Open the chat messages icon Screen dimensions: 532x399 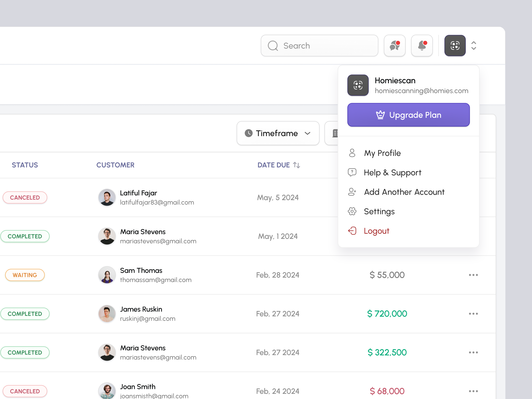coord(395,46)
